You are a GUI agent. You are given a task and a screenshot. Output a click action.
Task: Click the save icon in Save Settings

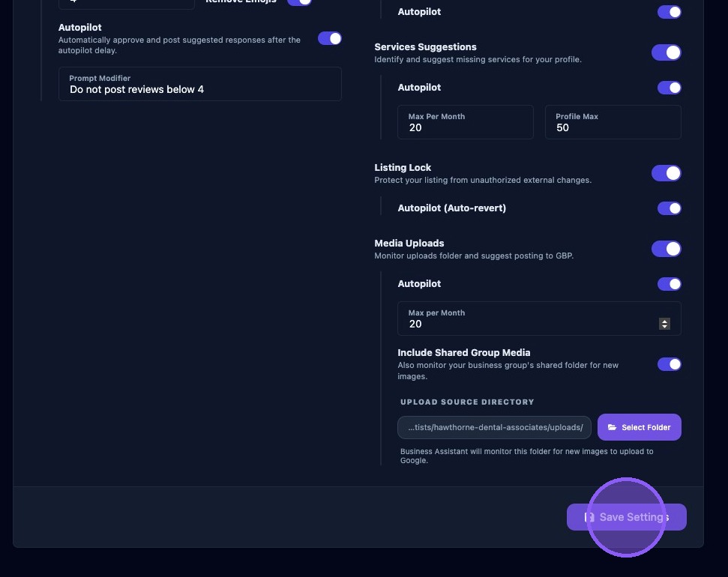pyautogui.click(x=589, y=517)
